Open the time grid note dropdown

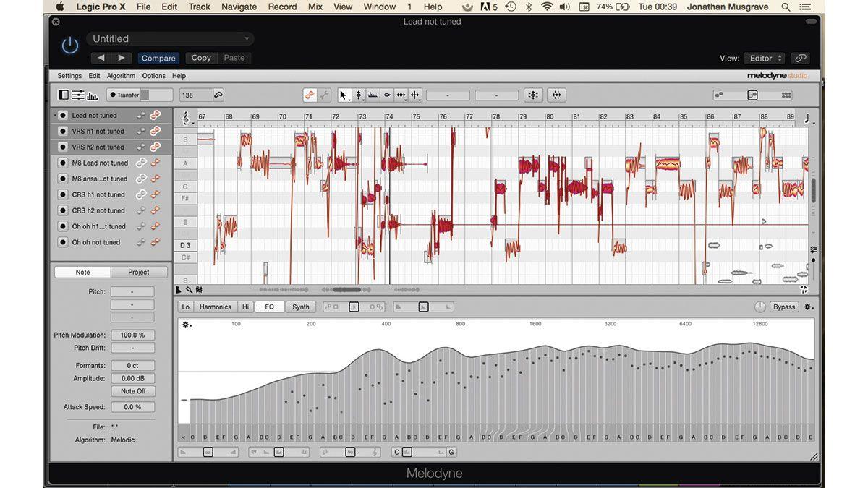(809, 119)
